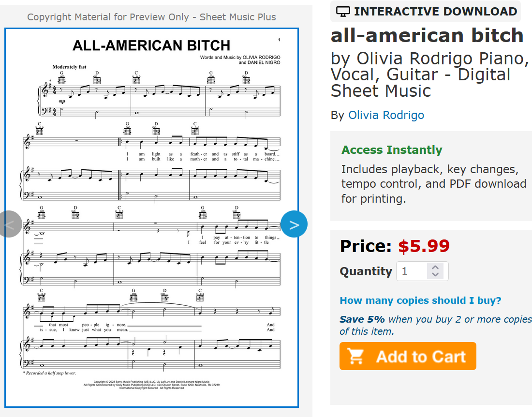The width and height of the screenshot is (532, 417).
Task: Increase quantity with the up arrow
Action: [435, 268]
